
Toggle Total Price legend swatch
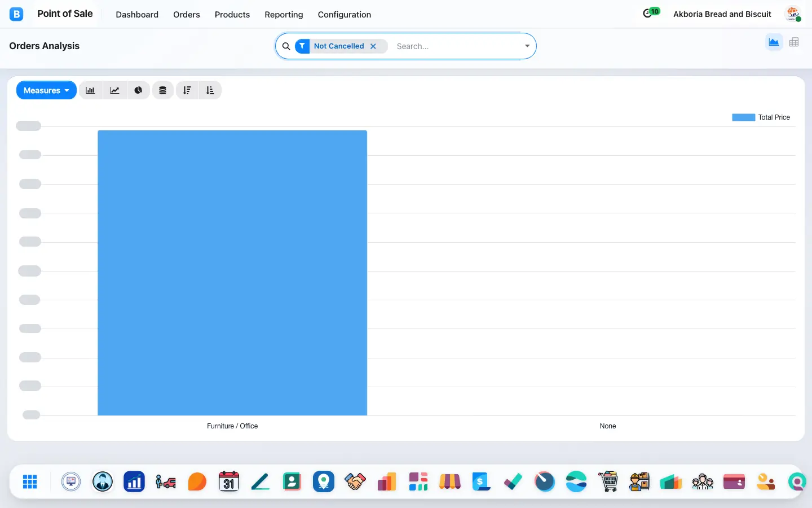pos(743,117)
